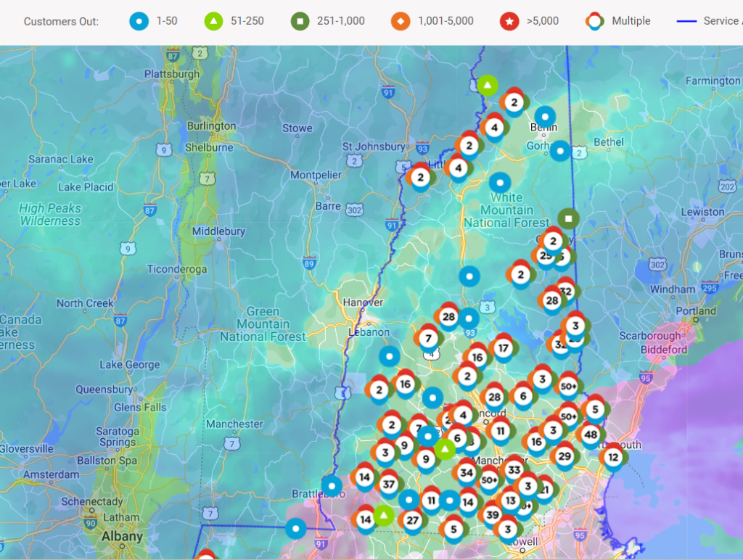Click the Multiple outages legend icon

[596, 21]
